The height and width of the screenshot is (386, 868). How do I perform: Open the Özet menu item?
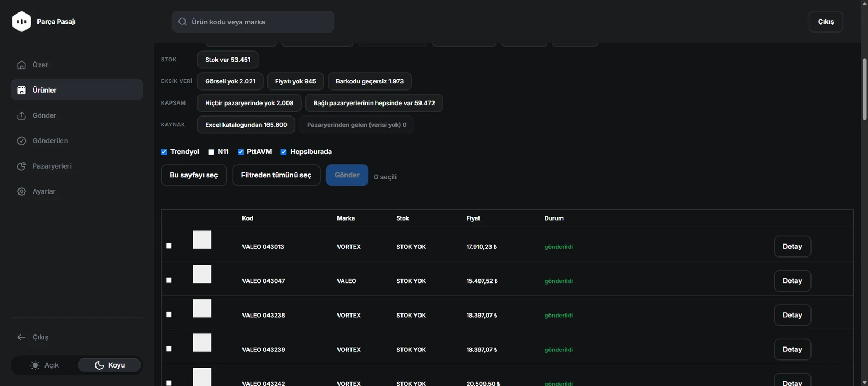tap(76, 65)
